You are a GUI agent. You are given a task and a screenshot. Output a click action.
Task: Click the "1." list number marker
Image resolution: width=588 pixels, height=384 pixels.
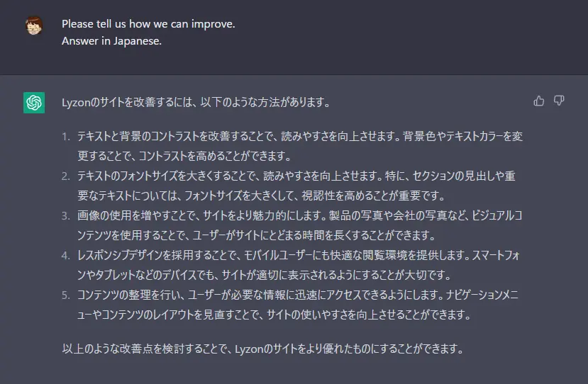tap(66, 136)
